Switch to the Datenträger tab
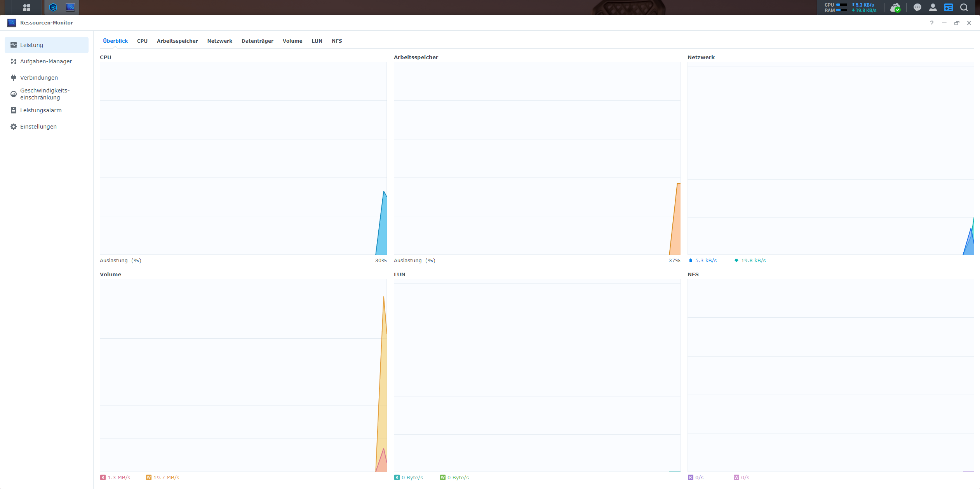Screen dimensions: 980x489 click(257, 41)
